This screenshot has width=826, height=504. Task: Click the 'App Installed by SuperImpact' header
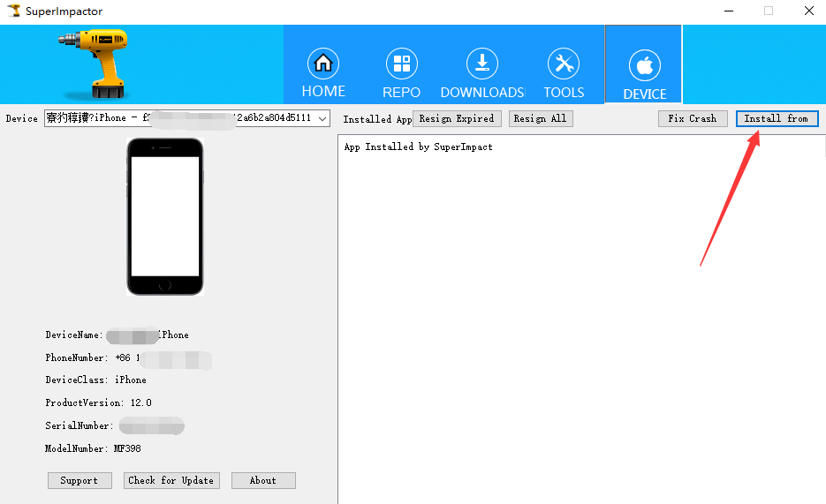[x=418, y=147]
